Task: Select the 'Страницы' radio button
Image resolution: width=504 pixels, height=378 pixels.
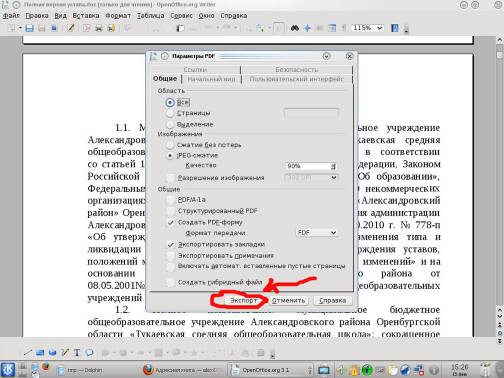Action: coord(170,113)
